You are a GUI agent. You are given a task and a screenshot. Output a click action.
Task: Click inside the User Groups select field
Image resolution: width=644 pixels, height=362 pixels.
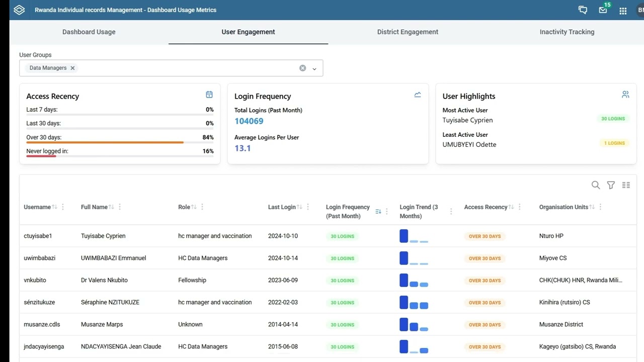pyautogui.click(x=171, y=68)
